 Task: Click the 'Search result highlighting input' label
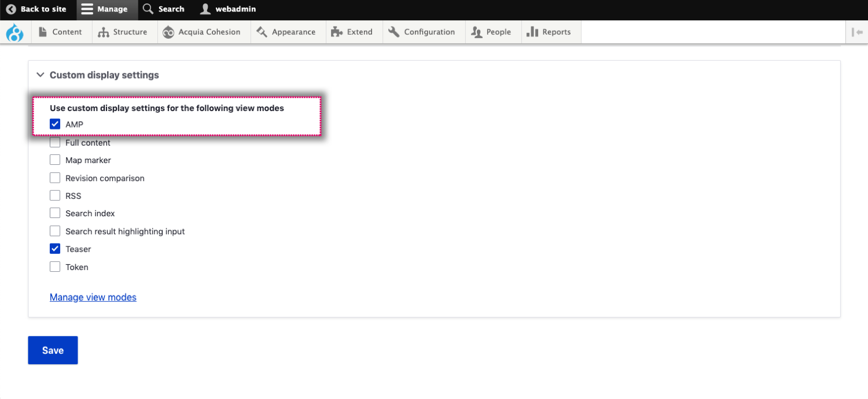(125, 231)
